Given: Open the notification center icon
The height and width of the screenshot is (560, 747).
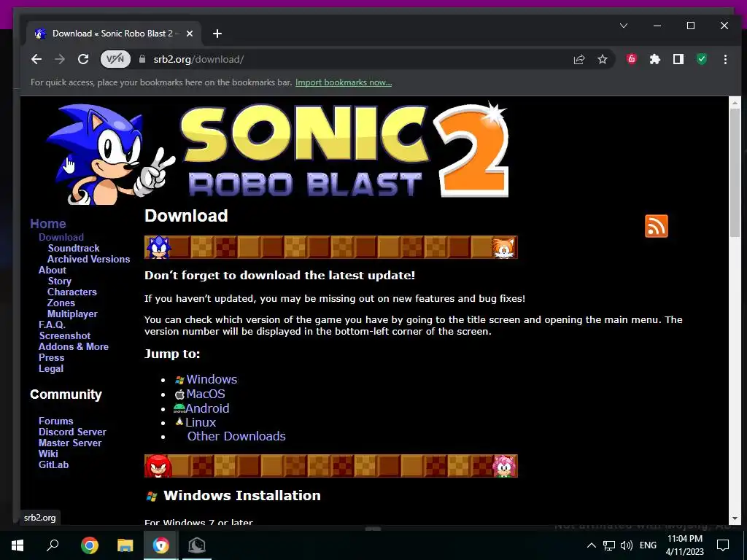Looking at the screenshot, I should pyautogui.click(x=723, y=545).
